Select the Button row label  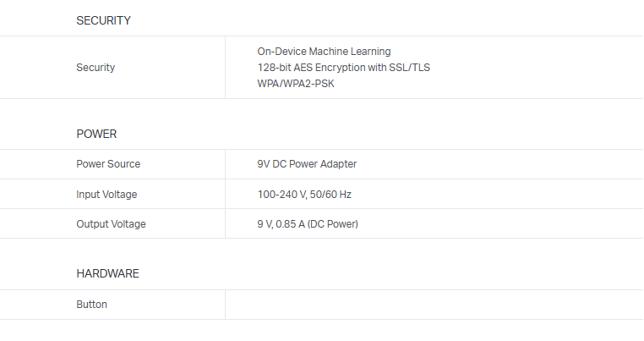point(91,305)
